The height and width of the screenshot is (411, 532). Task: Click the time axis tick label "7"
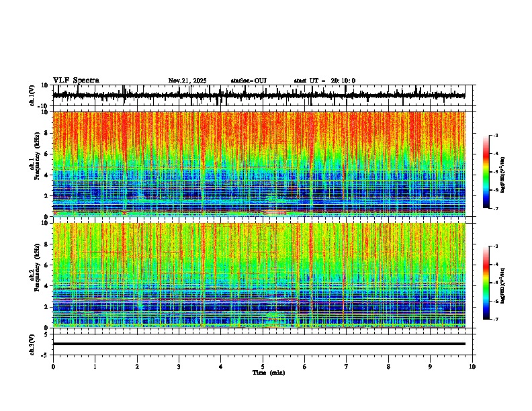[x=347, y=367]
